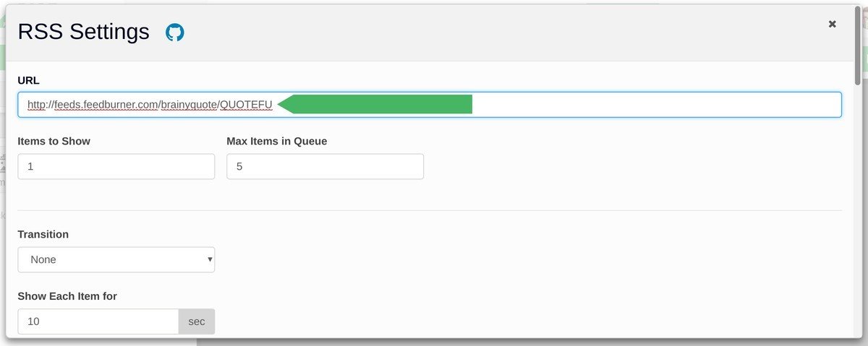Click the sec unit addon
Image resolution: width=868 pixels, height=346 pixels.
197,321
